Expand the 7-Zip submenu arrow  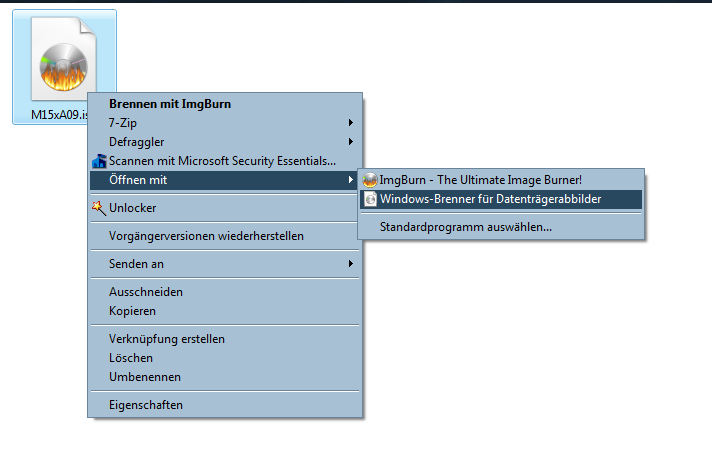[351, 123]
